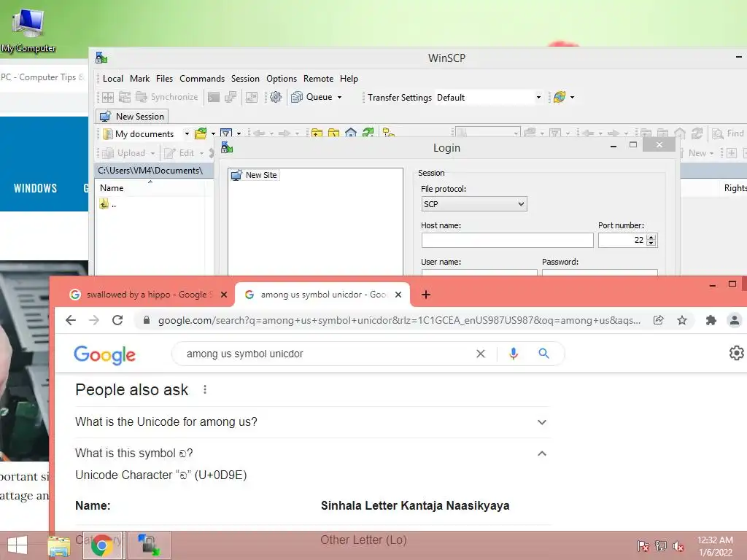
Task: Click the Synchronize toolbar button
Action: tap(167, 97)
